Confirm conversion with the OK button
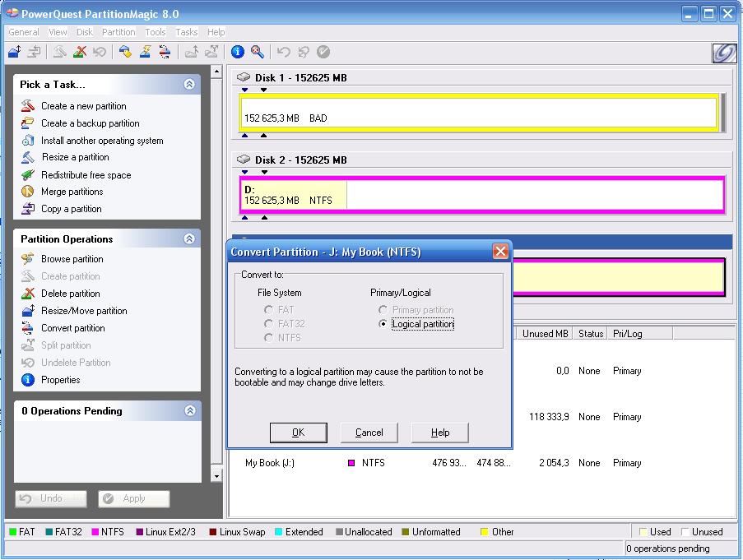This screenshot has width=743, height=560. tap(299, 433)
